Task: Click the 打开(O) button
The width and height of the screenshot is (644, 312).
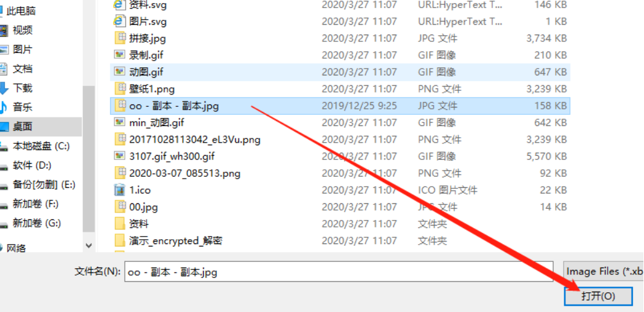Action: (598, 296)
